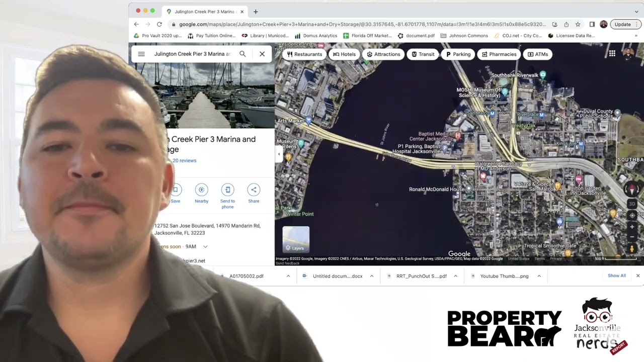This screenshot has width=644, height=362.
Task: Open Licensee Data bookmark
Action: [571, 36]
